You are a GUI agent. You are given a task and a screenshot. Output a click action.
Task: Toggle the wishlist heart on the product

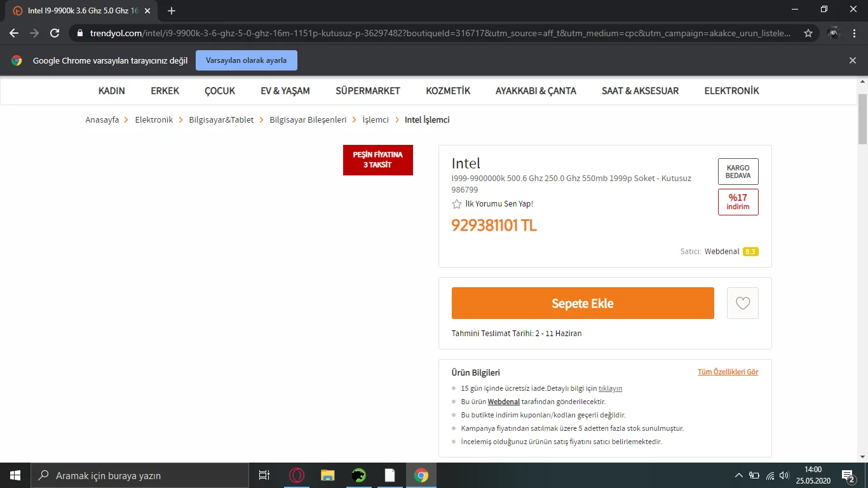[x=742, y=303]
